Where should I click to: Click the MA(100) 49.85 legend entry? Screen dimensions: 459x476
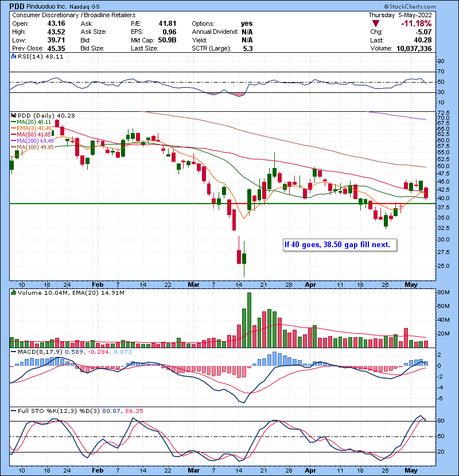pyautogui.click(x=32, y=147)
